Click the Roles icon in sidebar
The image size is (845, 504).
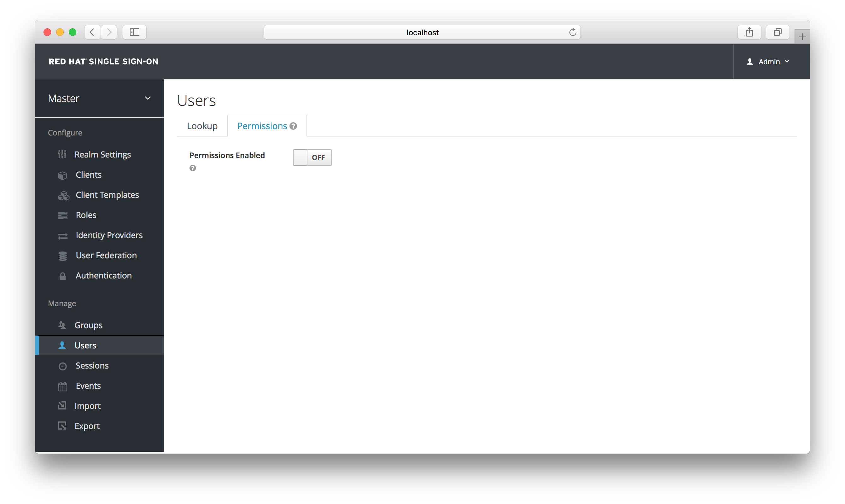click(x=63, y=215)
